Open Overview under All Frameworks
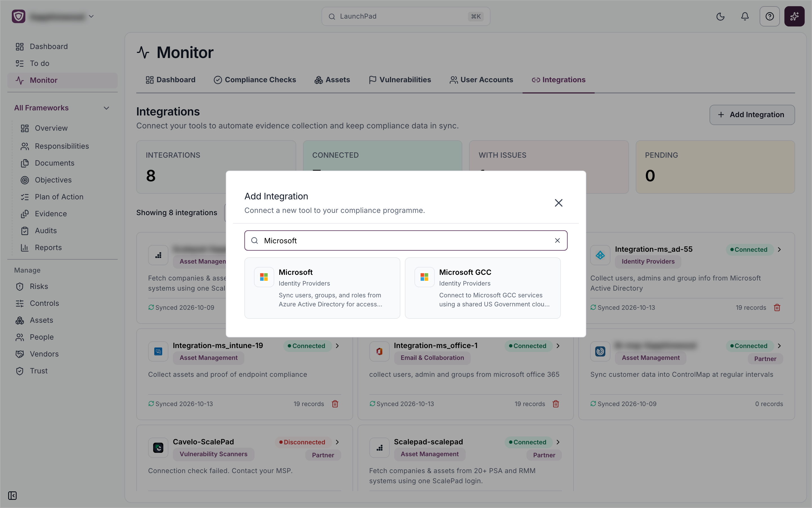 point(51,128)
